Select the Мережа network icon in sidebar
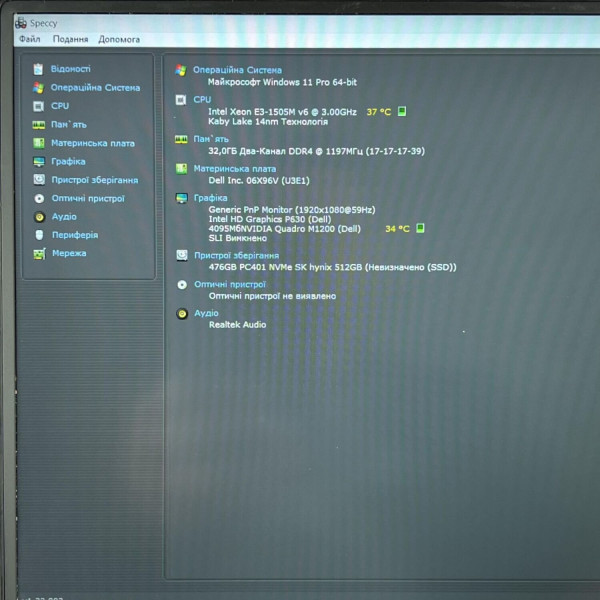Screen dimensions: 600x600 pos(39,253)
